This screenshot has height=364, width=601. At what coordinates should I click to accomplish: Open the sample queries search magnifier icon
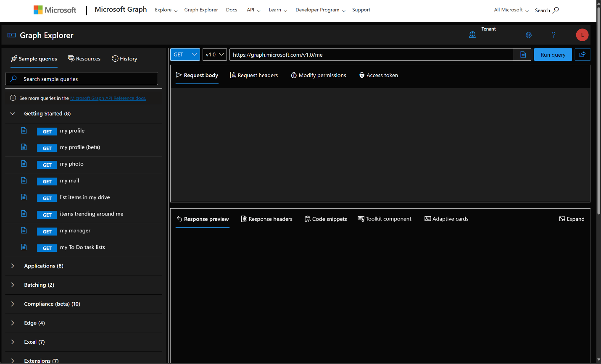click(x=13, y=79)
